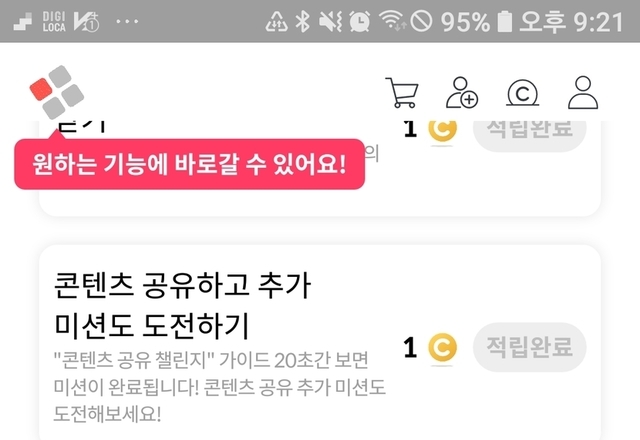Screen dimensions: 640x440
Task: Tap the partially hidden upper 적립완료 button
Action: tap(529, 136)
